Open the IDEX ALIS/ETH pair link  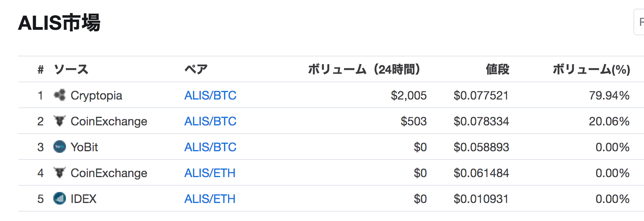click(x=210, y=199)
